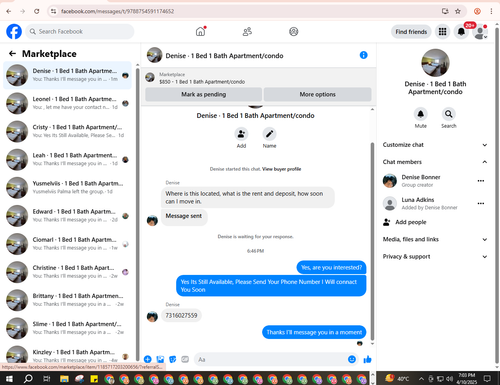Click Luna Adkins in chat members
Screen dimensions: 500x385
point(418,200)
